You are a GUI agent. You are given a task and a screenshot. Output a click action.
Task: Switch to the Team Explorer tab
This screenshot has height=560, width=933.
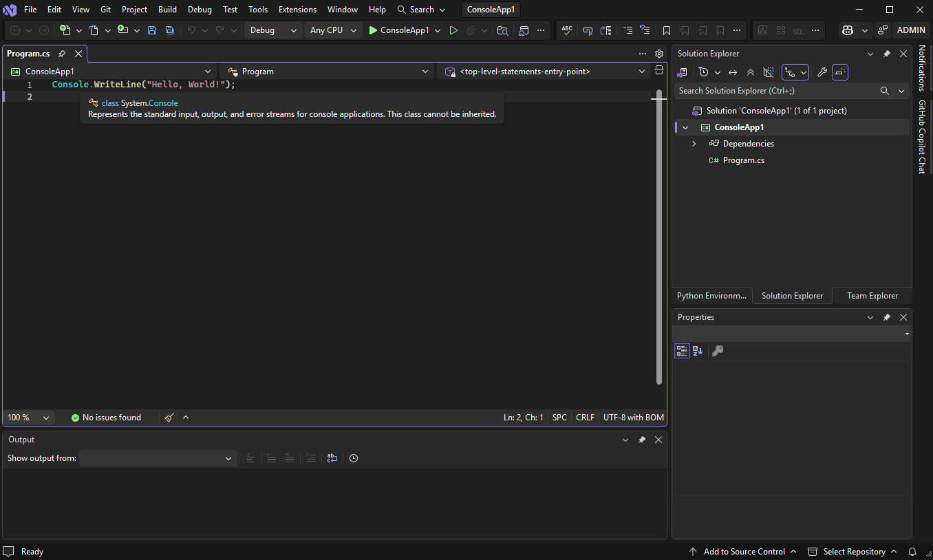(x=871, y=295)
